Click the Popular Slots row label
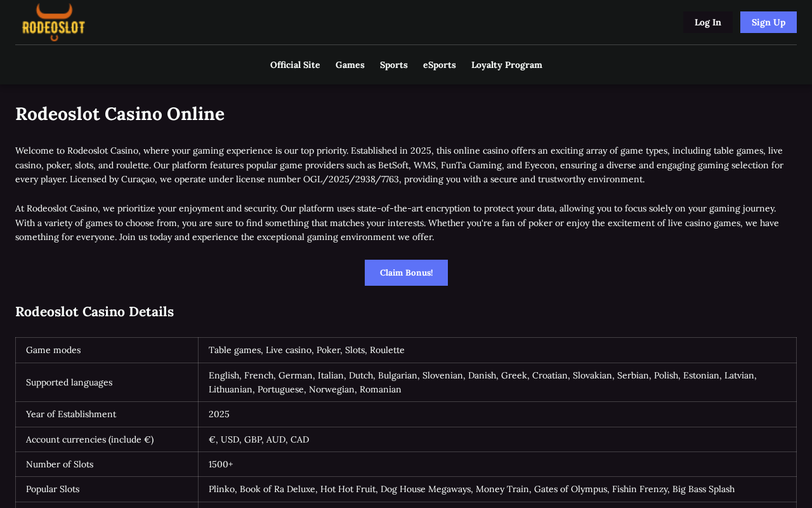The width and height of the screenshot is (812, 508). (107, 489)
